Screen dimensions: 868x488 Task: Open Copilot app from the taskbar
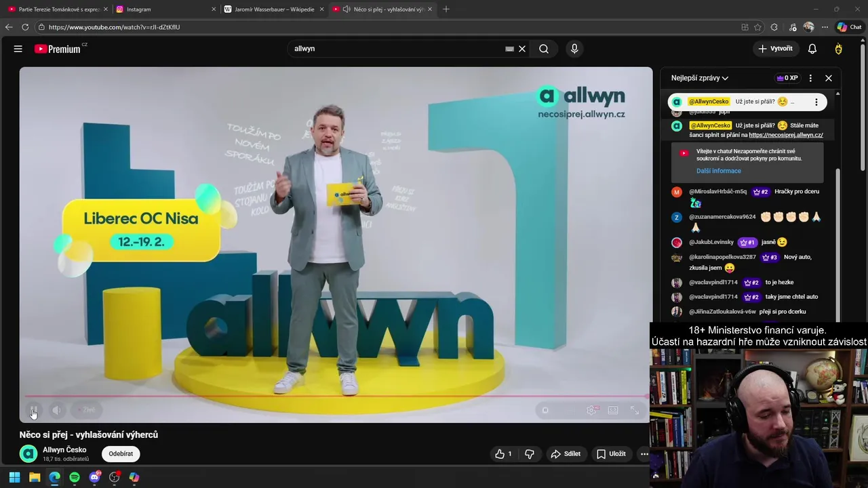click(x=134, y=477)
